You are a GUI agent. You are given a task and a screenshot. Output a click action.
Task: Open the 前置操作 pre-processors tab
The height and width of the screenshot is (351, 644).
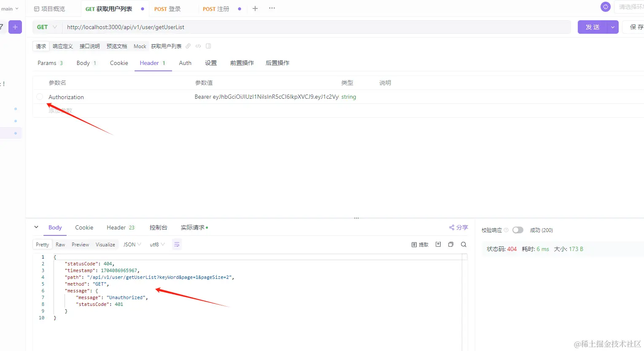pyautogui.click(x=242, y=63)
